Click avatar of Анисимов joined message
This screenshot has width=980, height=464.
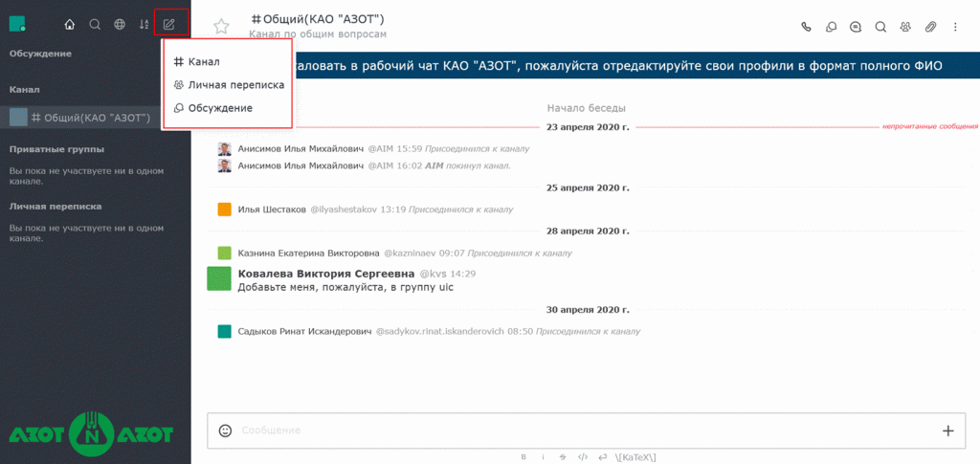224,149
